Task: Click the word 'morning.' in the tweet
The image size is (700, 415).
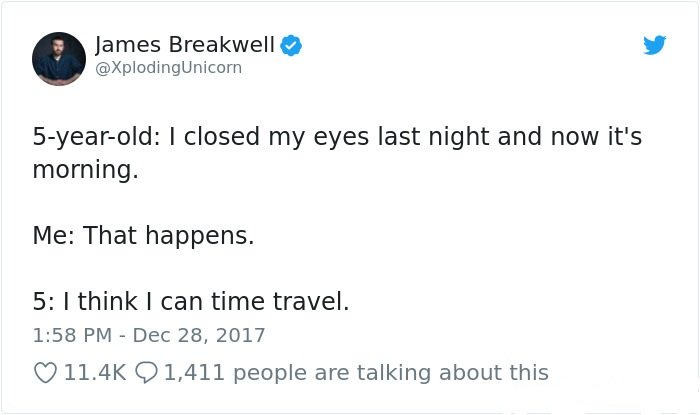Action: [86, 170]
